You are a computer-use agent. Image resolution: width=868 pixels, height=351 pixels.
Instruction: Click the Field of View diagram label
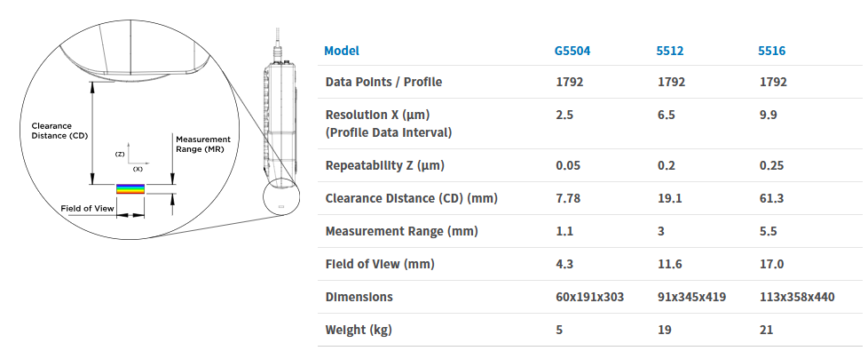(x=88, y=209)
